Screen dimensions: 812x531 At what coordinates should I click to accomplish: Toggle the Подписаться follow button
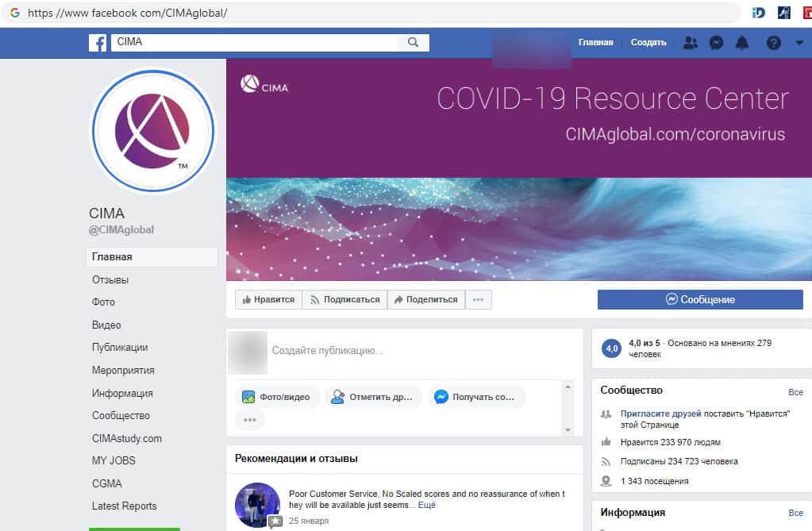[x=344, y=299]
